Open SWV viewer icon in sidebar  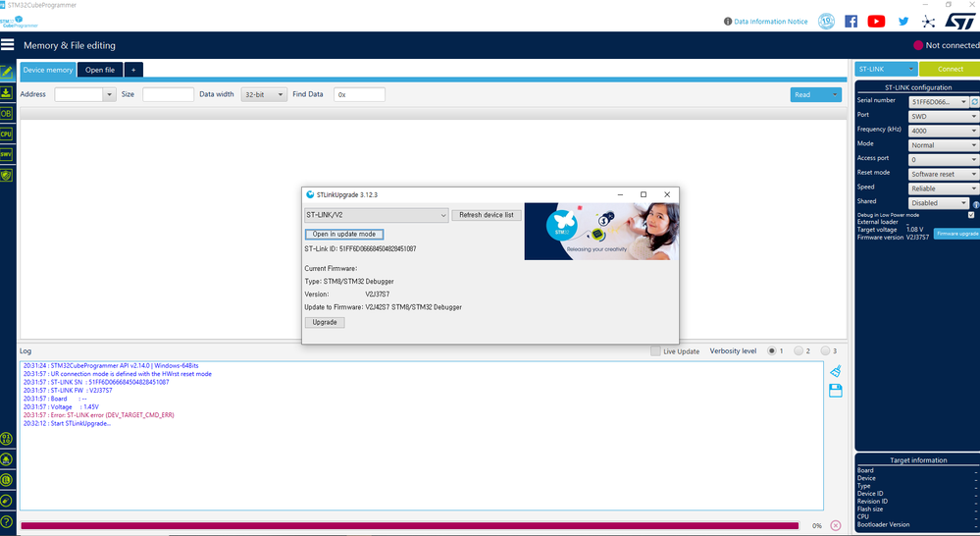coord(6,154)
